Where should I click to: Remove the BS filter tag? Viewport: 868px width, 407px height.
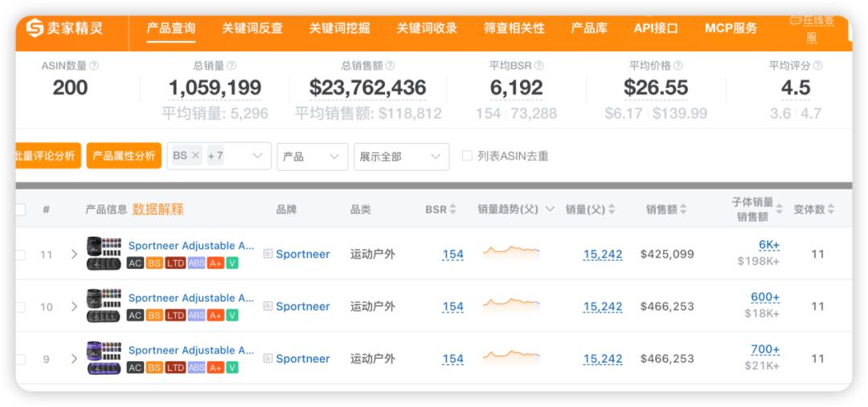pyautogui.click(x=194, y=156)
